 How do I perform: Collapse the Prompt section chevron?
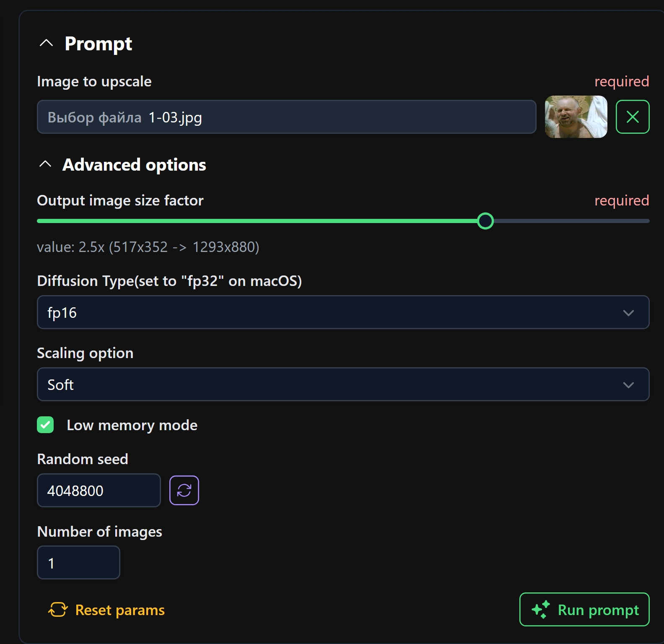[x=46, y=43]
